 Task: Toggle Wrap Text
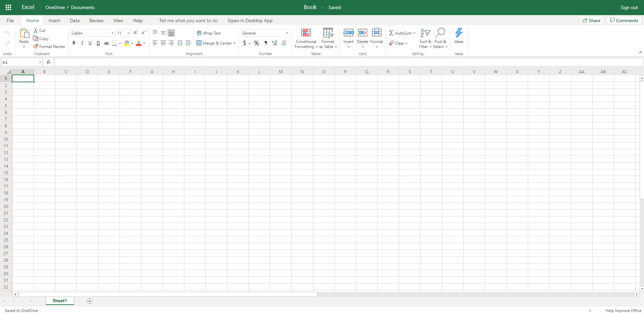209,33
